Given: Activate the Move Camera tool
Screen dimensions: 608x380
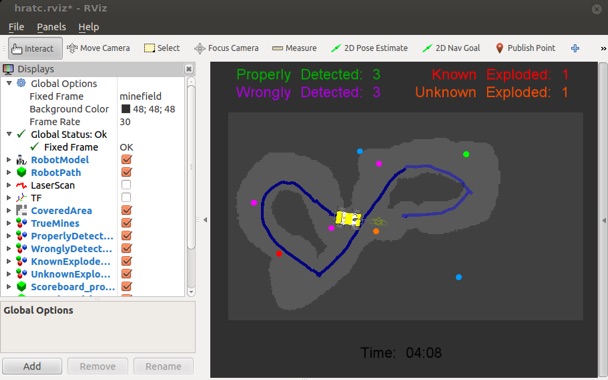Looking at the screenshot, I should 98,48.
